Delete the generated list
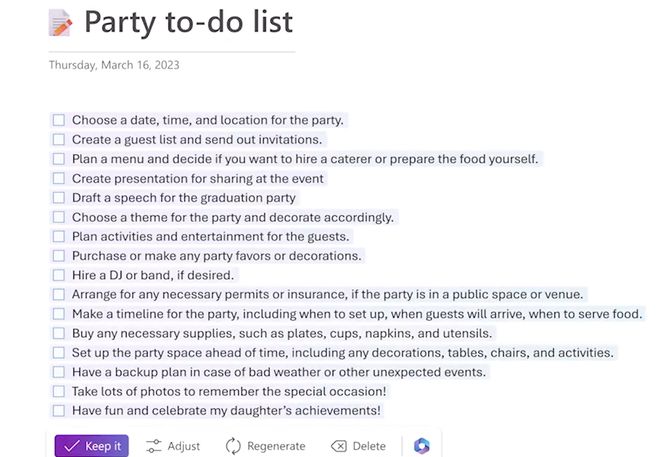 click(x=358, y=446)
